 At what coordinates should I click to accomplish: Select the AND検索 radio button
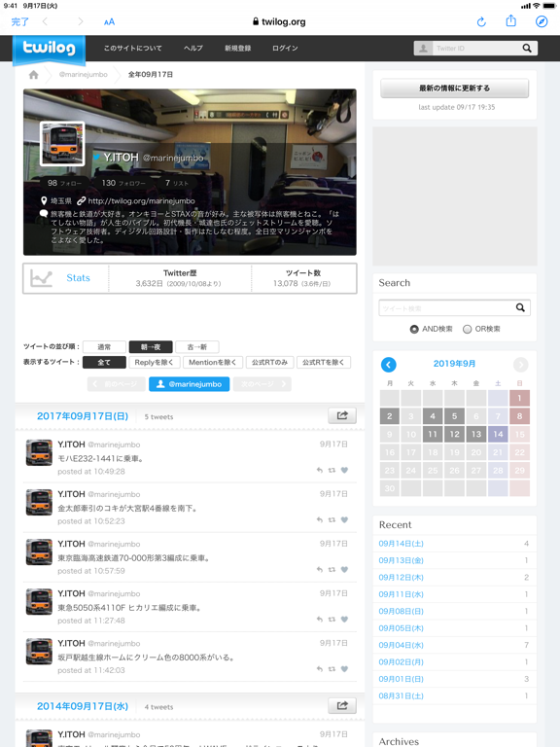(414, 329)
